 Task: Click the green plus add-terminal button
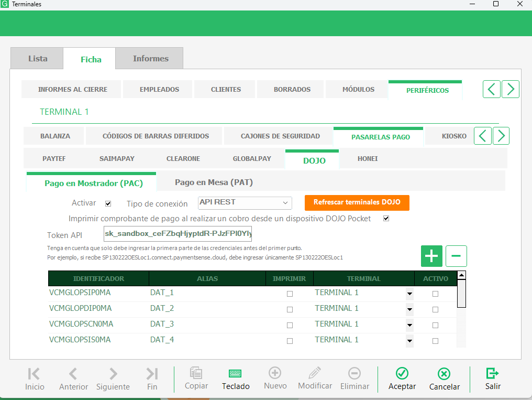click(431, 256)
